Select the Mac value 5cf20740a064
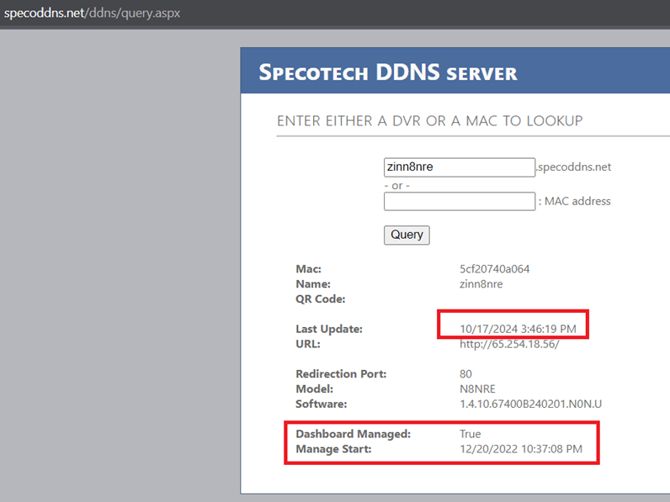This screenshot has height=502, width=670. [x=494, y=269]
